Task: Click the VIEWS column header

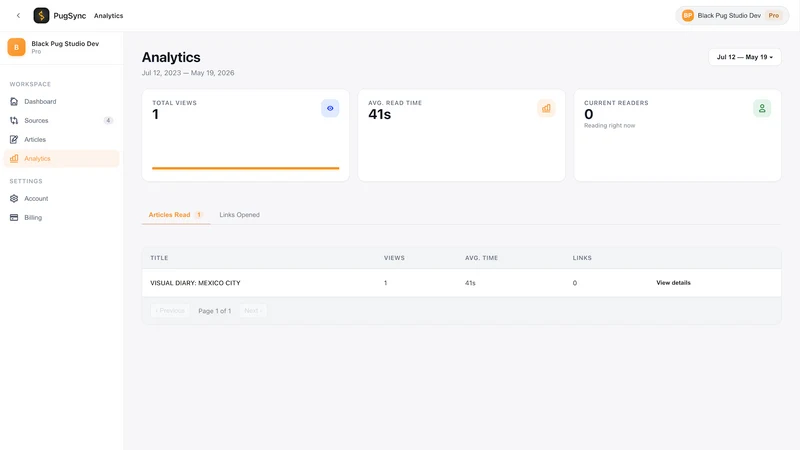Action: click(394, 258)
